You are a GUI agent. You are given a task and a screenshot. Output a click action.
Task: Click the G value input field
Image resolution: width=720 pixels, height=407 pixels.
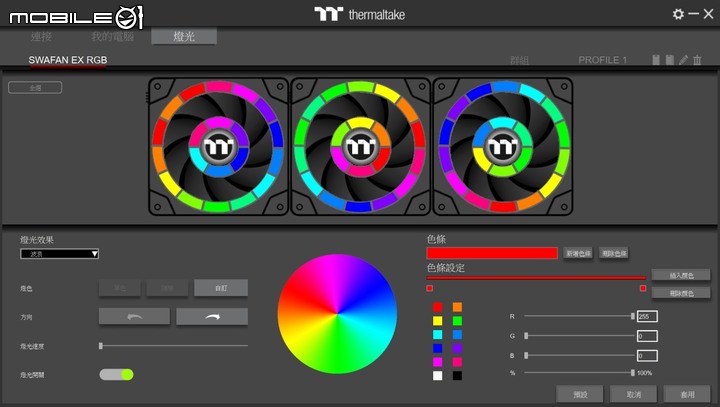[x=647, y=336]
